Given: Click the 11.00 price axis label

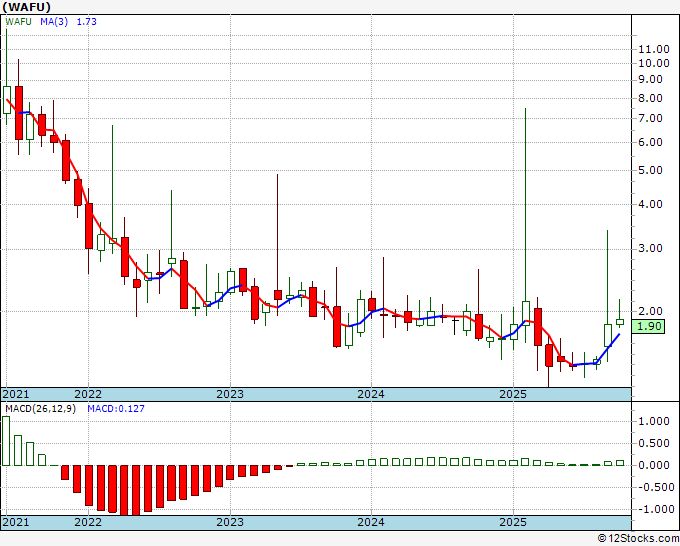Looking at the screenshot, I should point(654,49).
